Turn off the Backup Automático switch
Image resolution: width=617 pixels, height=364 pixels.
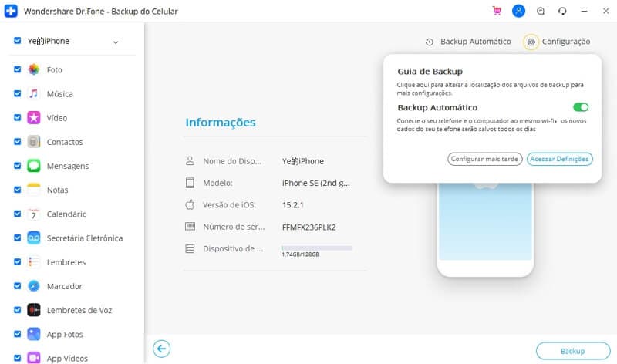click(581, 107)
